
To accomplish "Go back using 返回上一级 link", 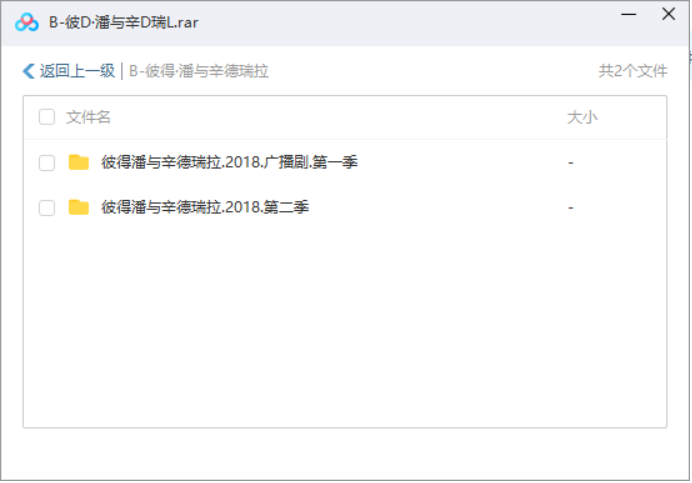I will pos(77,71).
